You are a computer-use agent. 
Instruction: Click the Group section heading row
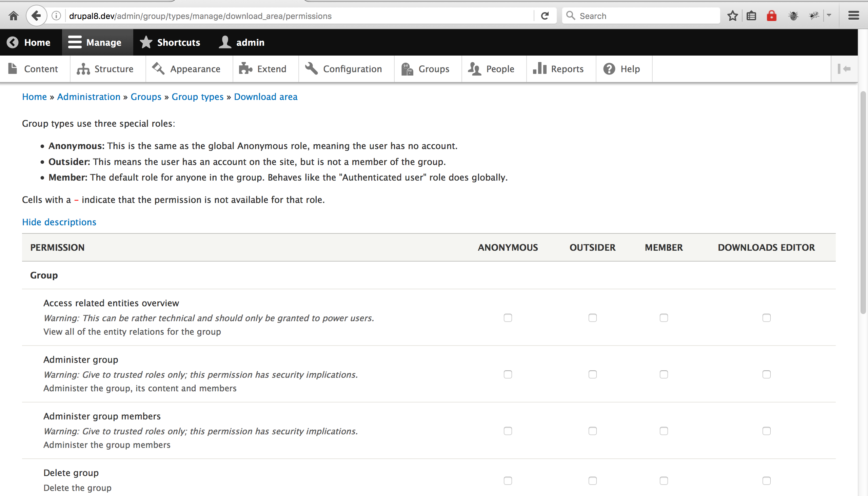(x=429, y=275)
